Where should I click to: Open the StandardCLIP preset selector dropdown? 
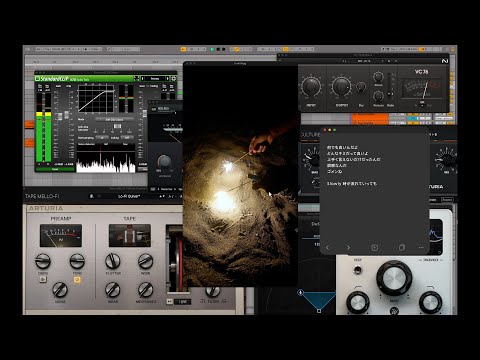click(155, 79)
